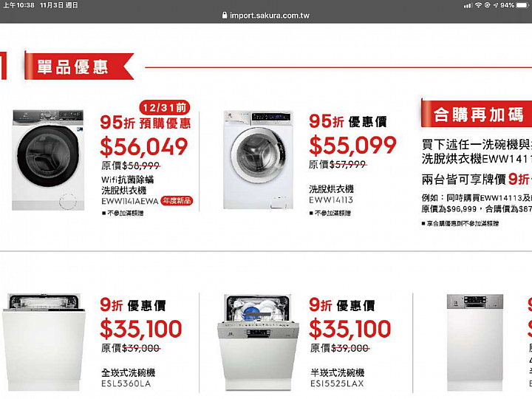
Task: Tap the lock icon beside the URL
Action: 225,16
